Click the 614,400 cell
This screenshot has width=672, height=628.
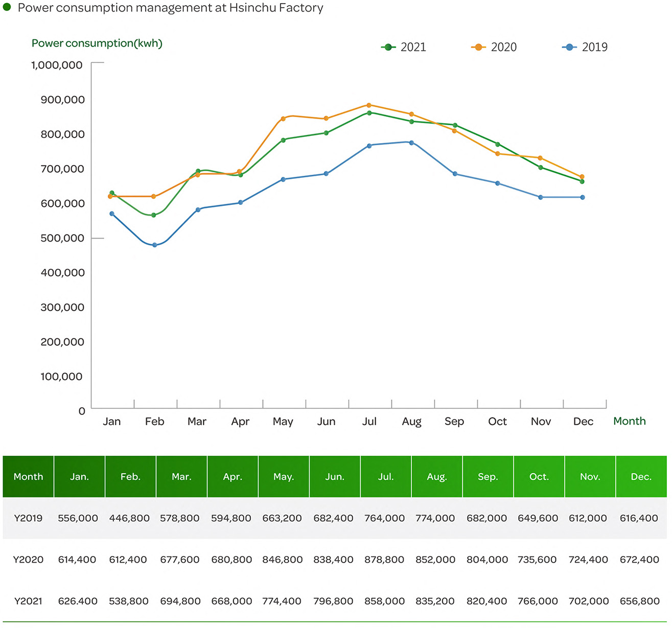[x=77, y=560]
